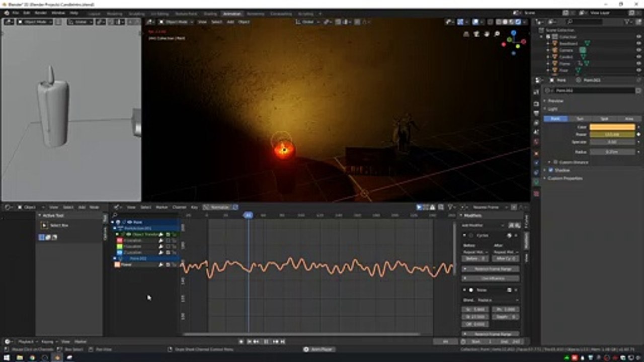Image resolution: width=644 pixels, height=362 pixels.
Task: Select the Select Box tool icon
Action: coord(44,225)
